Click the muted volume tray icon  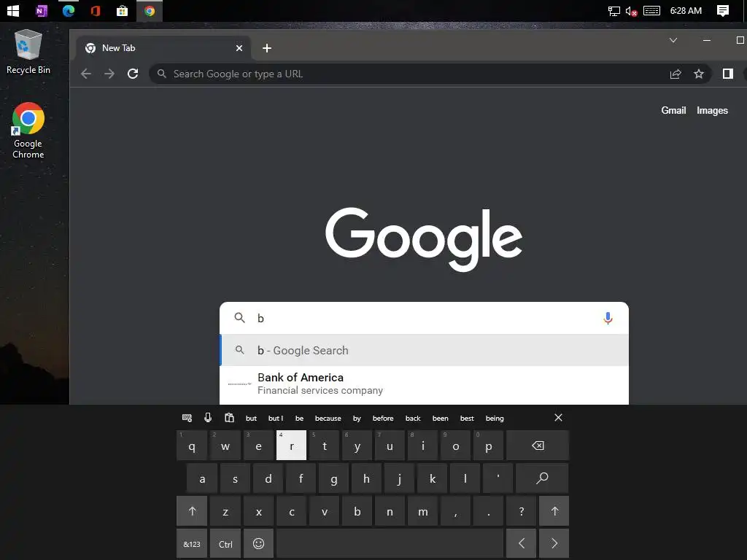tap(631, 11)
